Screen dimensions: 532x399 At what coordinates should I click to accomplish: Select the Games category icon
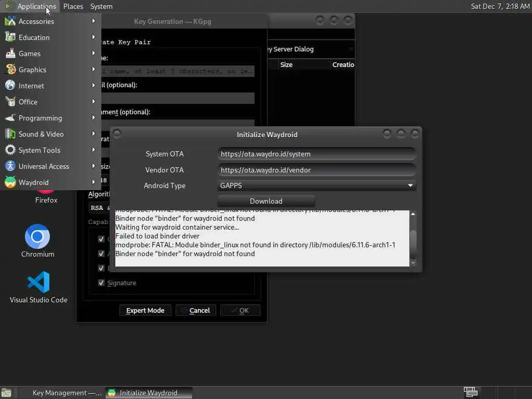(x=10, y=54)
